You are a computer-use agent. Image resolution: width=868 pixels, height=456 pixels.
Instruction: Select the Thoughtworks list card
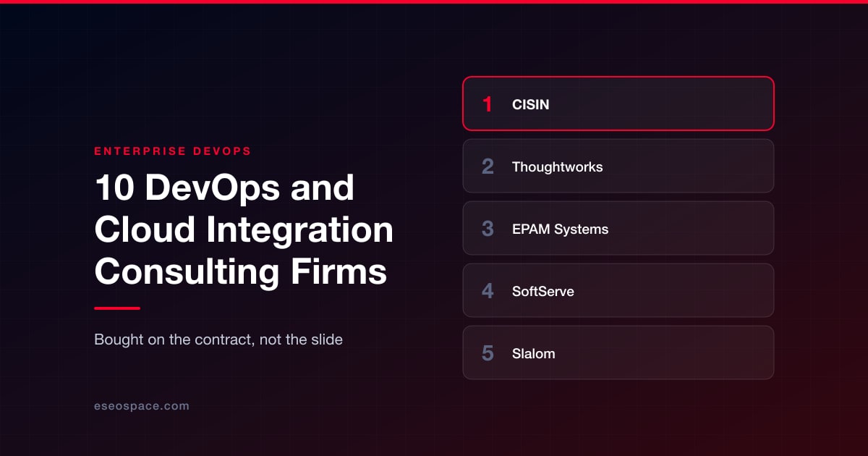click(618, 166)
